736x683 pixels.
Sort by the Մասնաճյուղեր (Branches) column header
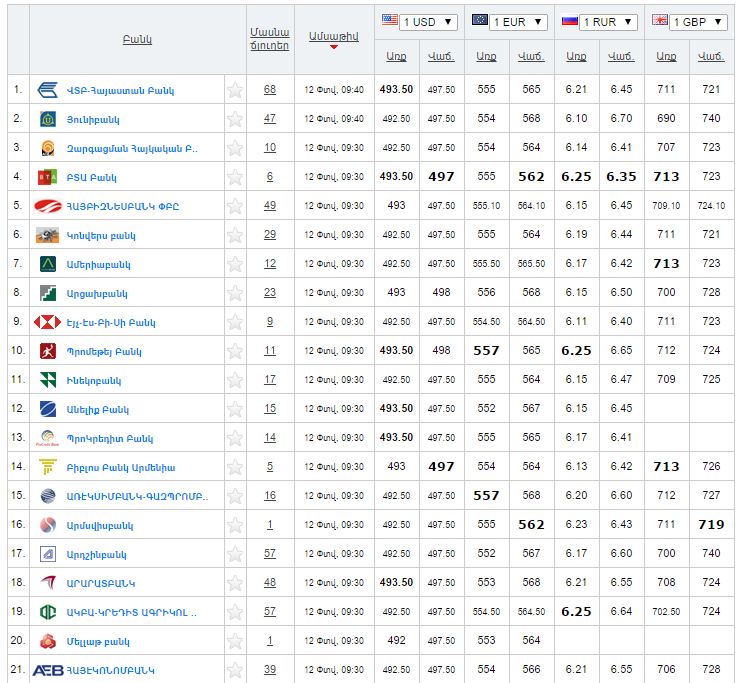coord(270,38)
